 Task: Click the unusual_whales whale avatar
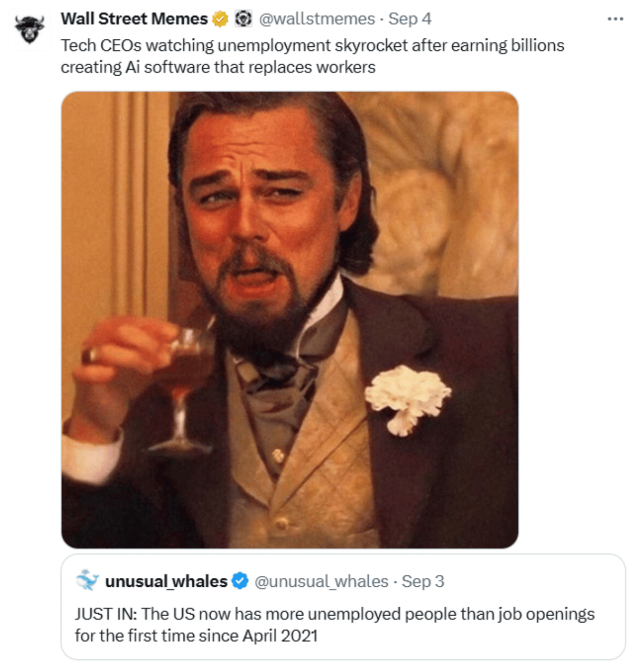tap(87, 581)
